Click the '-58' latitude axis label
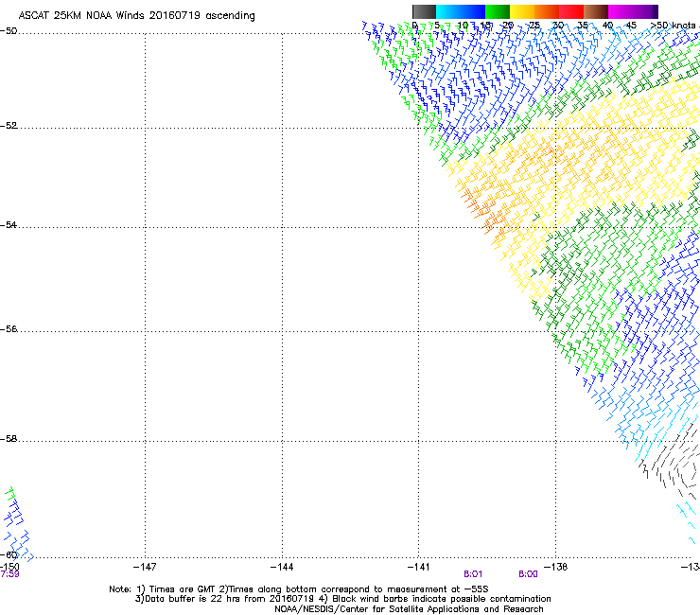Image resolution: width=700 pixels, height=615 pixels. tap(9, 439)
